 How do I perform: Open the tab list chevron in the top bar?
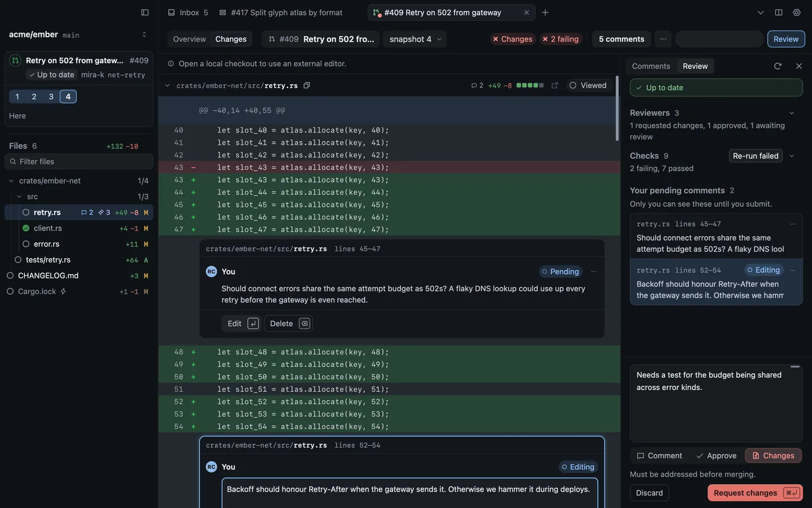pos(761,12)
